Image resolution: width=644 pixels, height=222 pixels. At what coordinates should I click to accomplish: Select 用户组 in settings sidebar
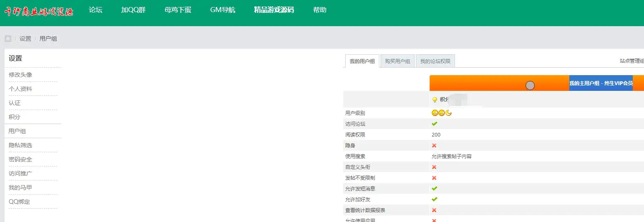click(x=17, y=131)
